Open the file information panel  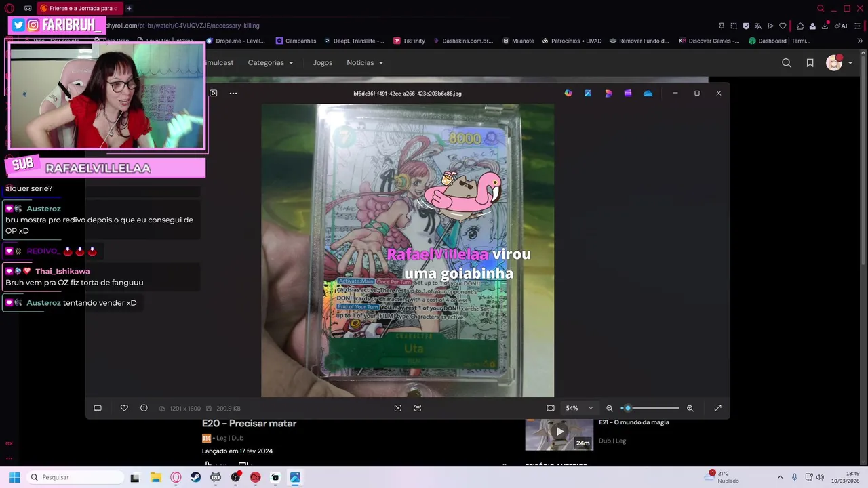click(x=144, y=408)
